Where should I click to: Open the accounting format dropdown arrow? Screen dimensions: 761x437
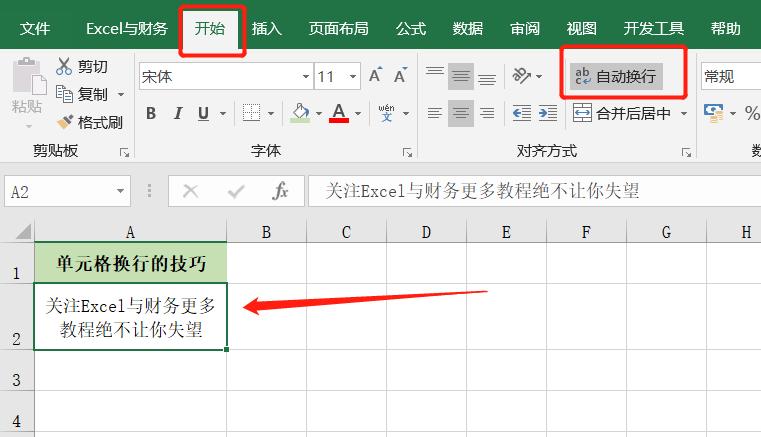pos(733,114)
